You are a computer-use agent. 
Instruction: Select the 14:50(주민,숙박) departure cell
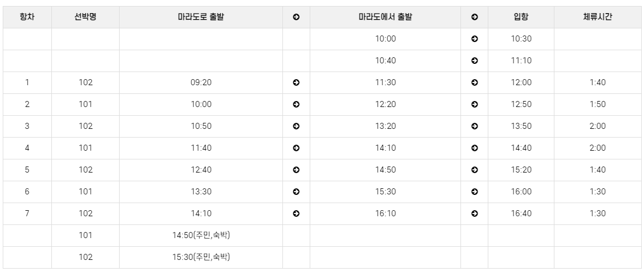point(201,236)
